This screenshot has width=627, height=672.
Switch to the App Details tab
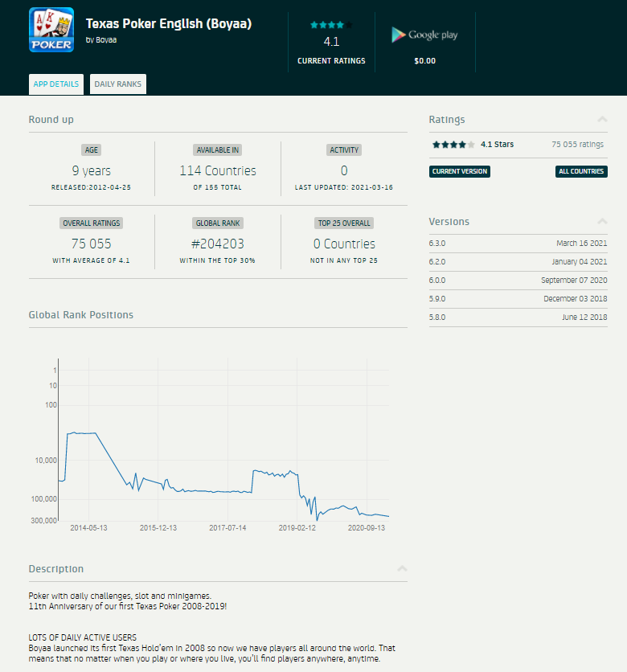(56, 84)
